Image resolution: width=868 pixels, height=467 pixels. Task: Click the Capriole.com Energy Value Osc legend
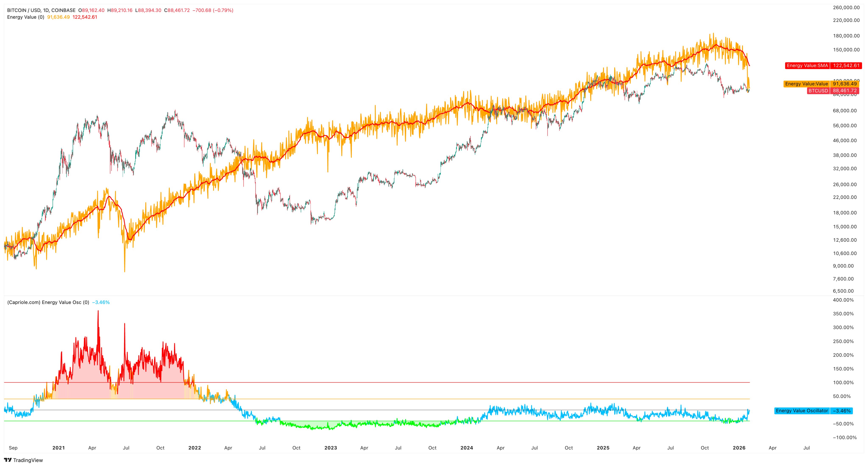coord(48,302)
